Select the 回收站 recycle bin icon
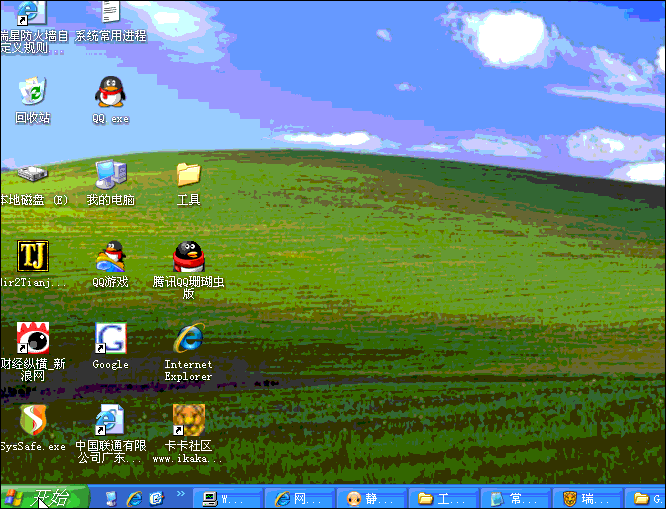The height and width of the screenshot is (509, 666). click(33, 90)
